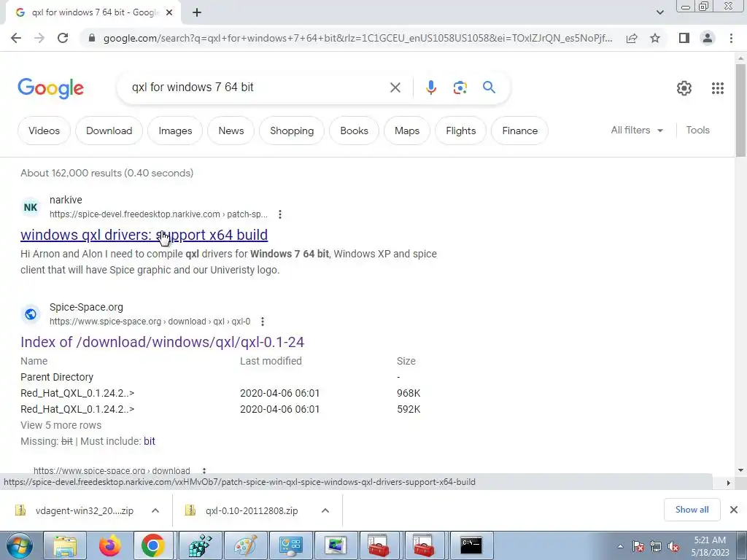Open Paint from the taskbar
747x560 pixels.
(245, 545)
